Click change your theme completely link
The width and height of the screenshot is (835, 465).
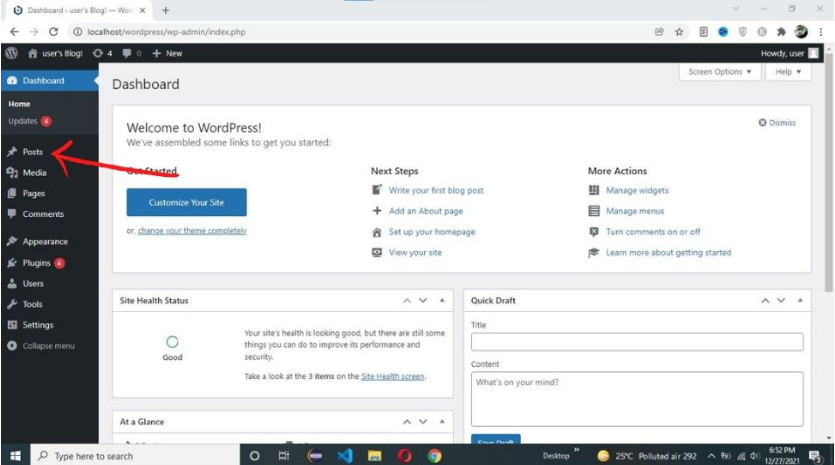click(192, 231)
